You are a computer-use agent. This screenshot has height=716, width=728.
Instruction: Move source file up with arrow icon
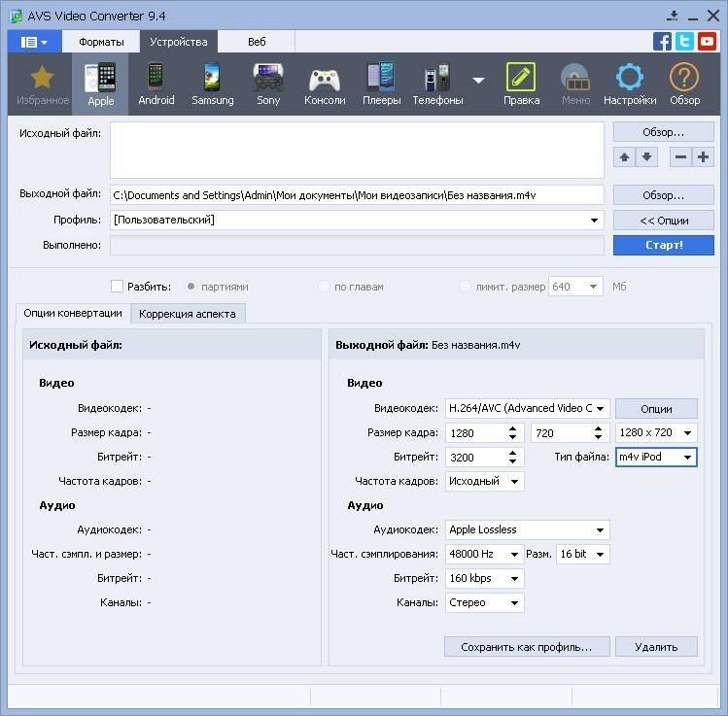pyautogui.click(x=624, y=157)
